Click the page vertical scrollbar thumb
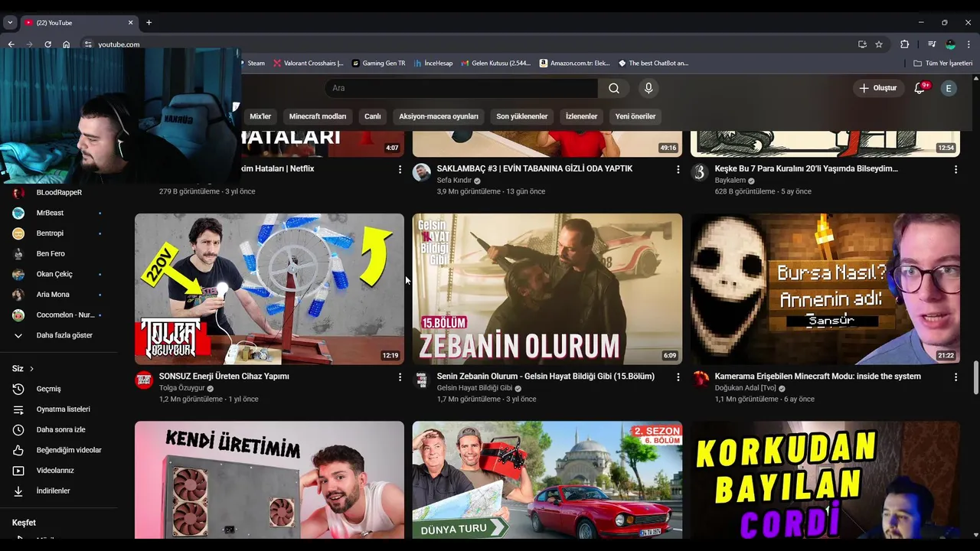This screenshot has height=551, width=980. (x=976, y=378)
